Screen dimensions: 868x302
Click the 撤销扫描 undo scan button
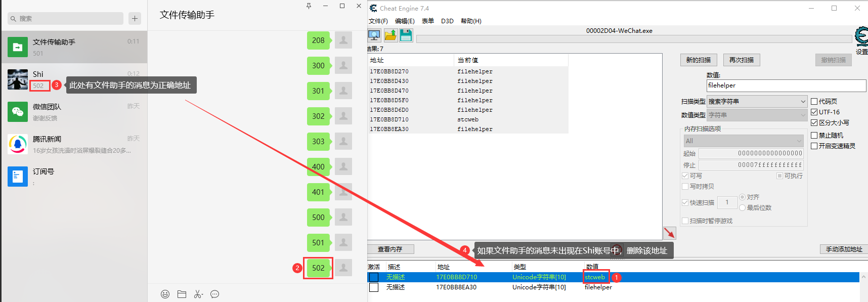(834, 60)
